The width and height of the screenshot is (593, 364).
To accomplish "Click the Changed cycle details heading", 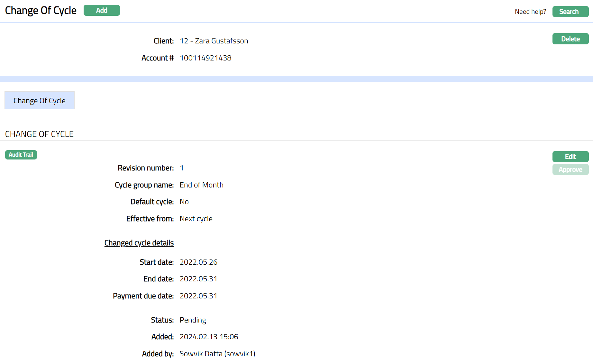I will pos(139,243).
